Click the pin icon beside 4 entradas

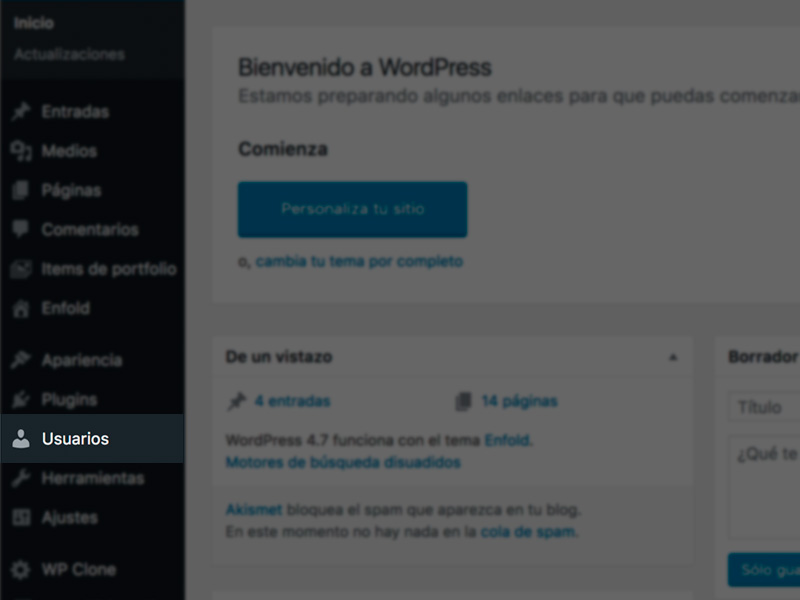[236, 402]
